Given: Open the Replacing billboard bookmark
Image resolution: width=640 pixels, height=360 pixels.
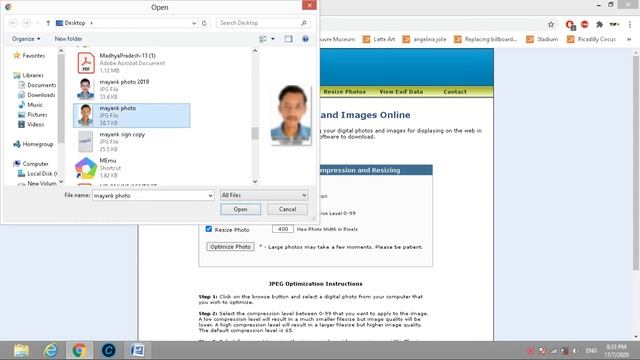Looking at the screenshot, I should (x=486, y=39).
